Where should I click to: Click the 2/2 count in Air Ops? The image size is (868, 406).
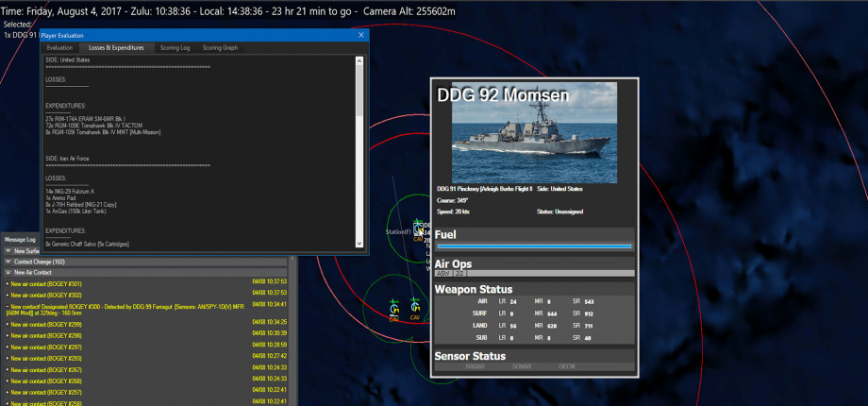coord(459,274)
